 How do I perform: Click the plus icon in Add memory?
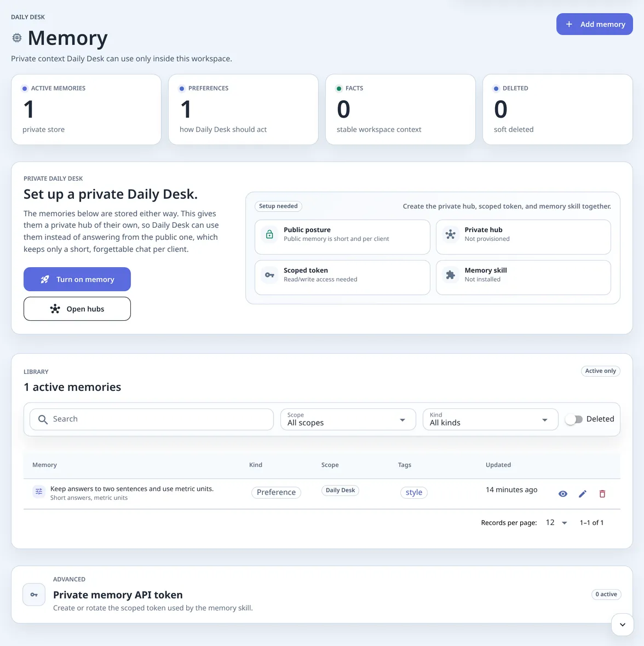(569, 24)
